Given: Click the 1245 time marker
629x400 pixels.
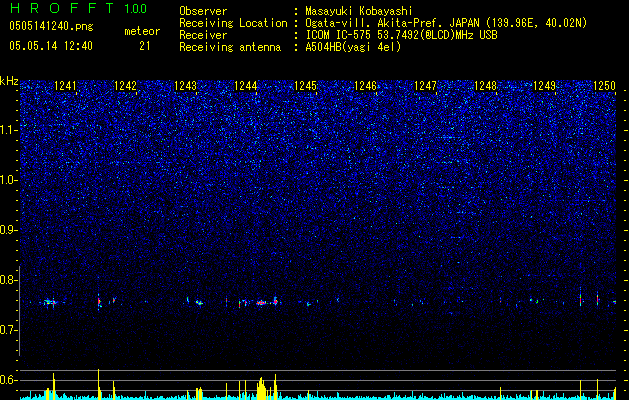Looking at the screenshot, I should (306, 86).
